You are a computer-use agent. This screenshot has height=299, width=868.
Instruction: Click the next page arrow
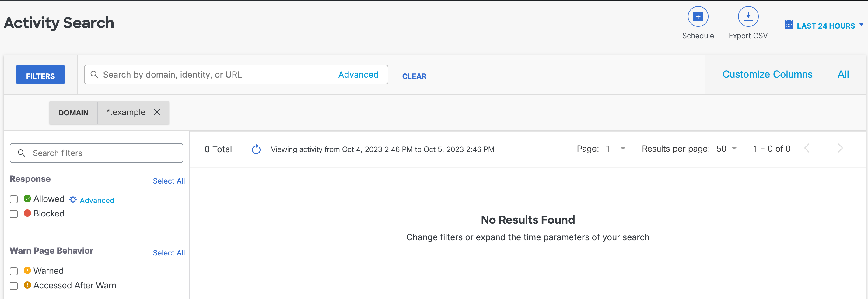tap(840, 148)
